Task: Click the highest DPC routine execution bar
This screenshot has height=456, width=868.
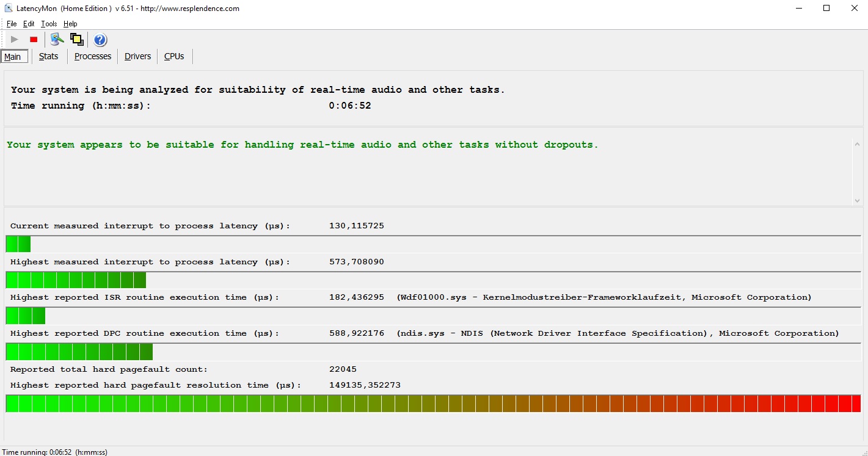Action: tap(79, 352)
